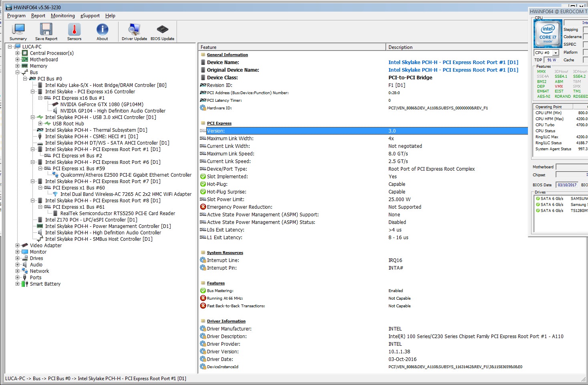Open the Help menu
Viewport: 588px width, 385px height.
(x=110, y=16)
